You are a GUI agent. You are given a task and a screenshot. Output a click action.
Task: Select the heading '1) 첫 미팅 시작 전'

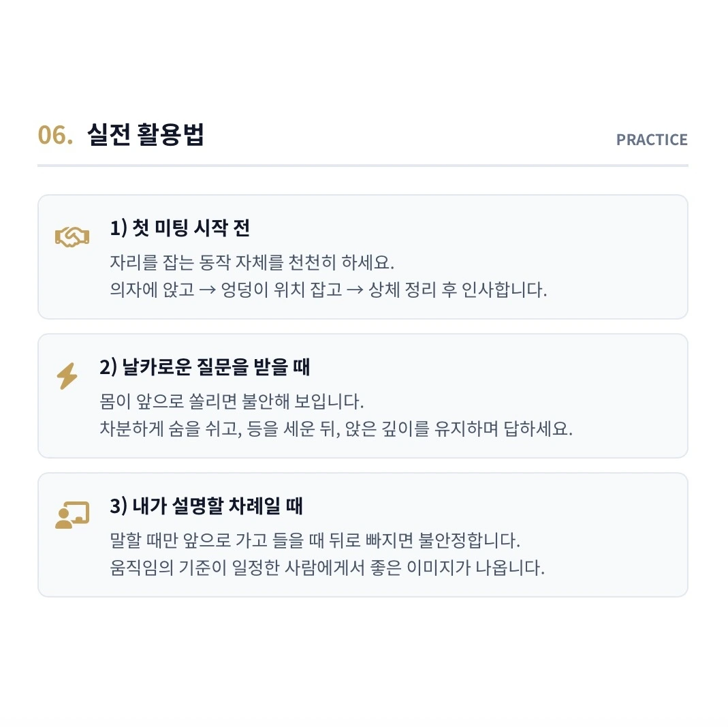[180, 228]
